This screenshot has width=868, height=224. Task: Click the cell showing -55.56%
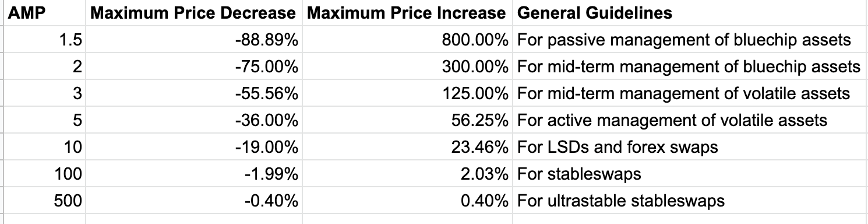(194, 93)
